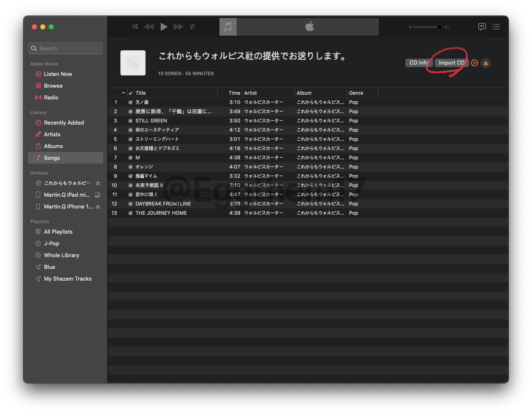Select Songs in sidebar
The image size is (532, 414).
click(65, 158)
